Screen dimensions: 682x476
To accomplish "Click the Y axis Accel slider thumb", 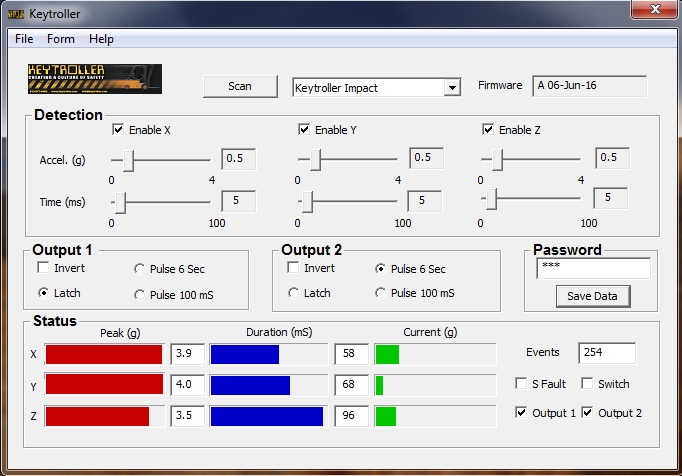I will click(315, 160).
